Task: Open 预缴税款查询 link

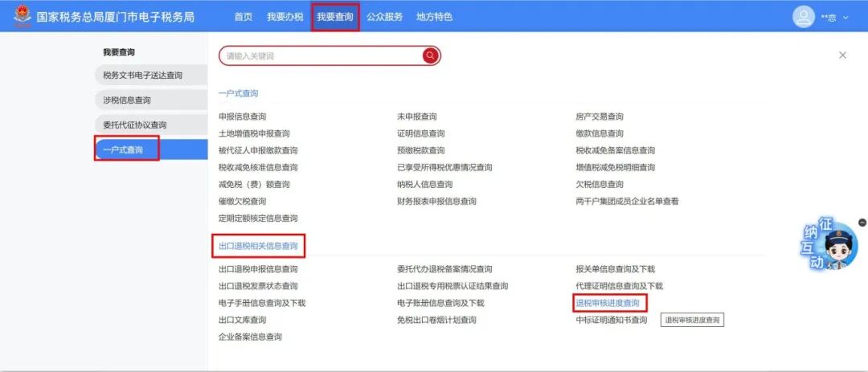Action: click(420, 150)
